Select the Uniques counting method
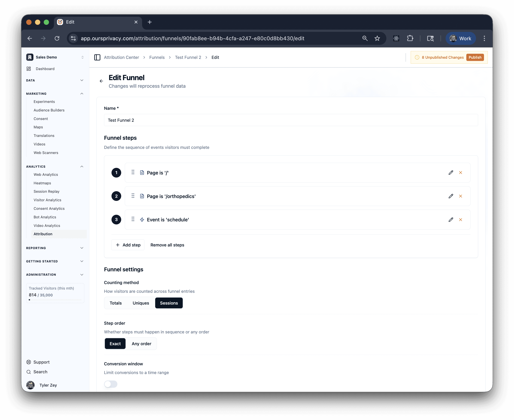514x420 pixels. coord(141,303)
